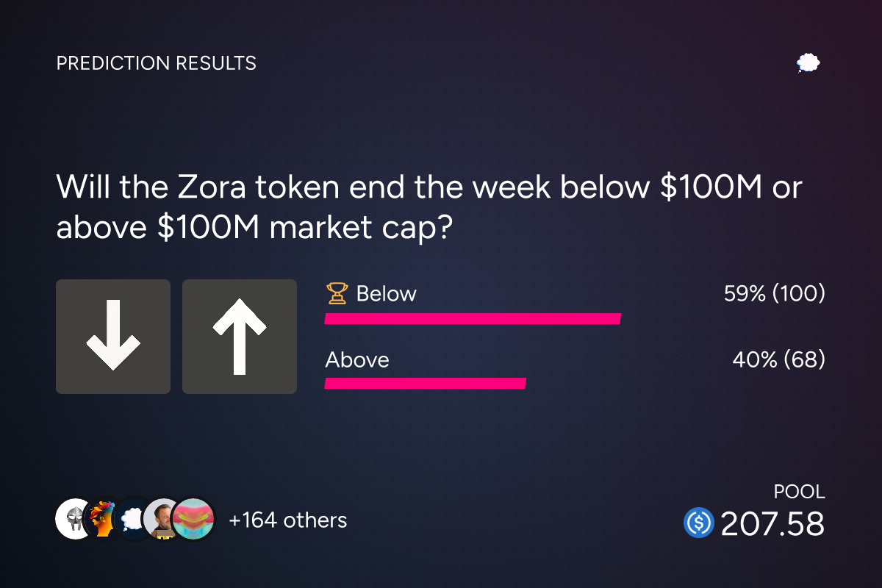Image resolution: width=882 pixels, height=588 pixels.
Task: Click the USDC coin icon
Action: pyautogui.click(x=699, y=523)
